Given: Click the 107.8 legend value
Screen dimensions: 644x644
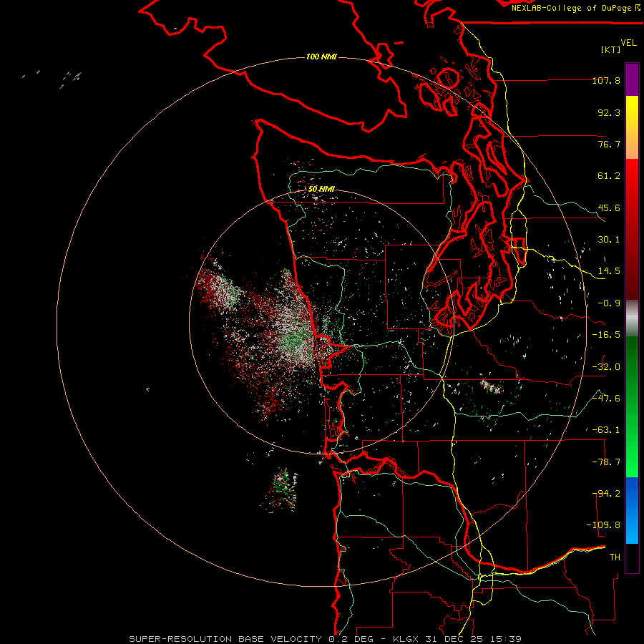Looking at the screenshot, I should (606, 80).
